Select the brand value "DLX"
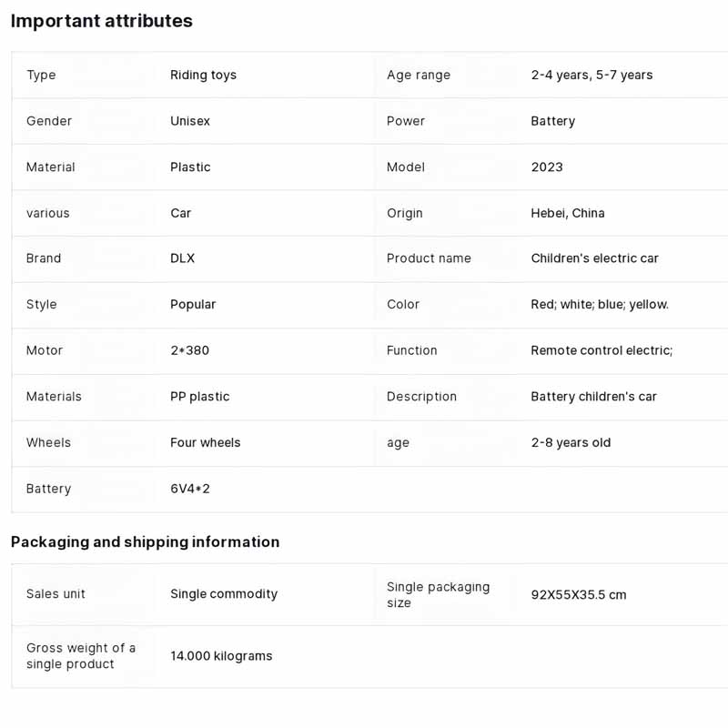The width and height of the screenshot is (728, 728). tap(182, 258)
